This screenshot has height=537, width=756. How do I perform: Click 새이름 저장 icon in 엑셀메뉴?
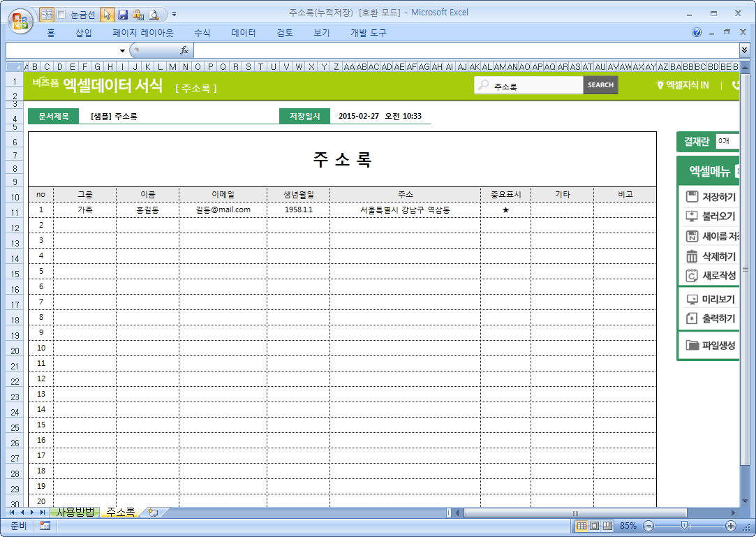[x=692, y=236]
